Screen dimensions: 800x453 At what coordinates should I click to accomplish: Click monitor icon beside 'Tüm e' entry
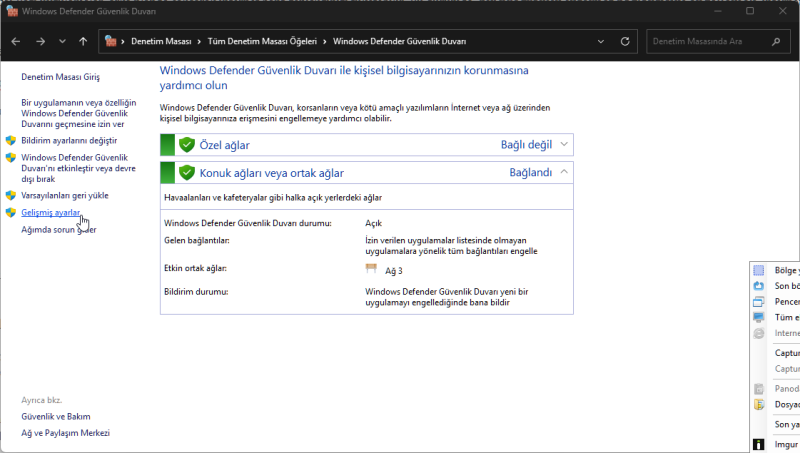pyautogui.click(x=759, y=317)
